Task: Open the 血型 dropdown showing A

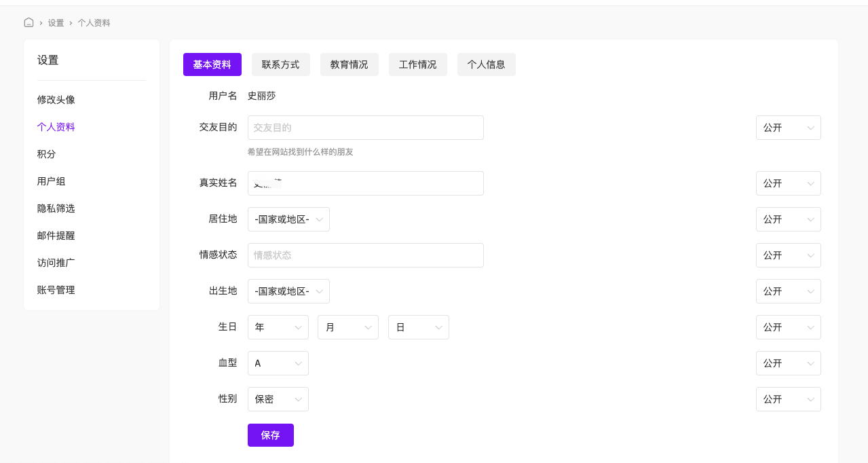Action: (278, 363)
